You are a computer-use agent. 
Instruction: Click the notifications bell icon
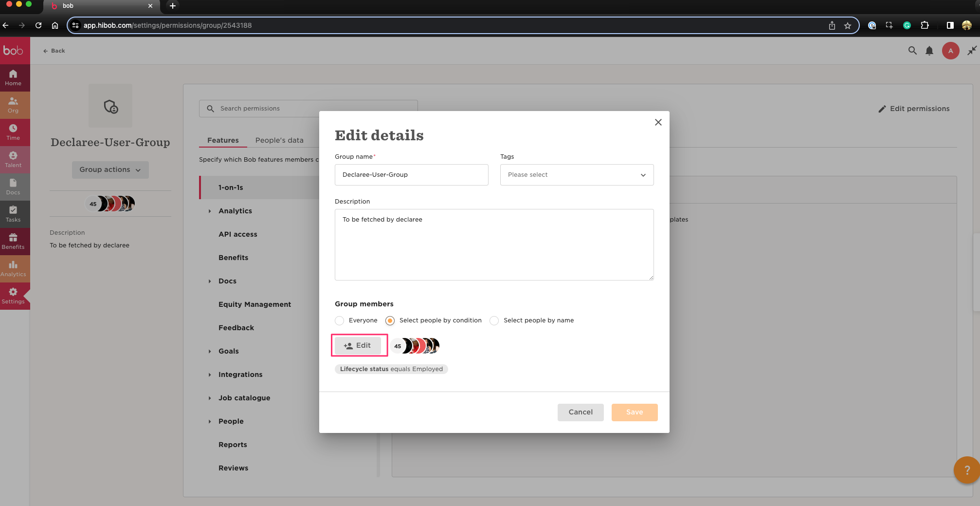(929, 51)
